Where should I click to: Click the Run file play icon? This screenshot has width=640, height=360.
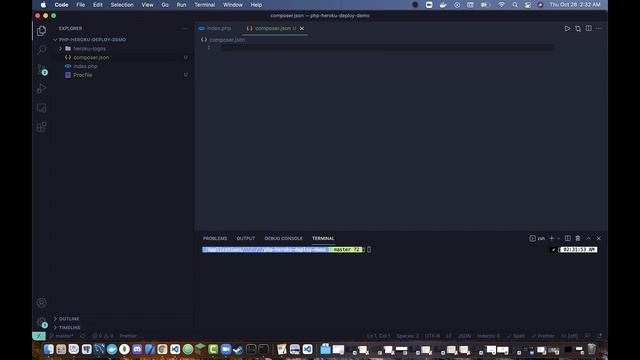click(567, 29)
